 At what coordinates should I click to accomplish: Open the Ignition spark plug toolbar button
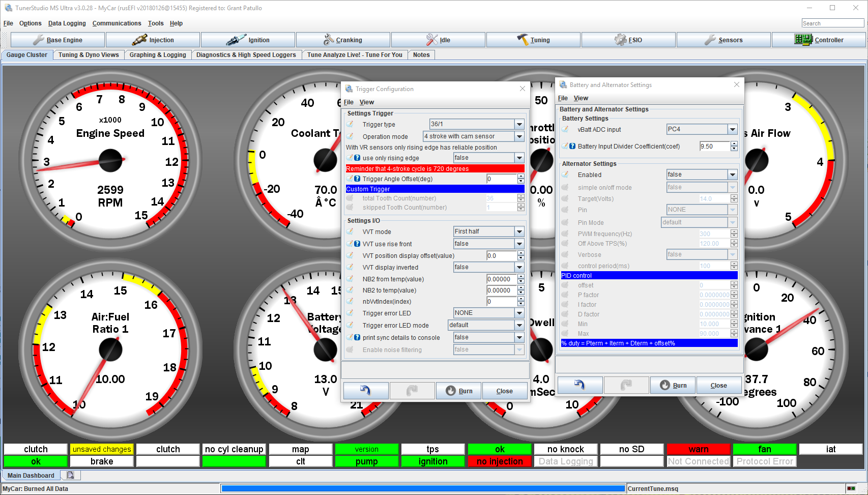248,40
